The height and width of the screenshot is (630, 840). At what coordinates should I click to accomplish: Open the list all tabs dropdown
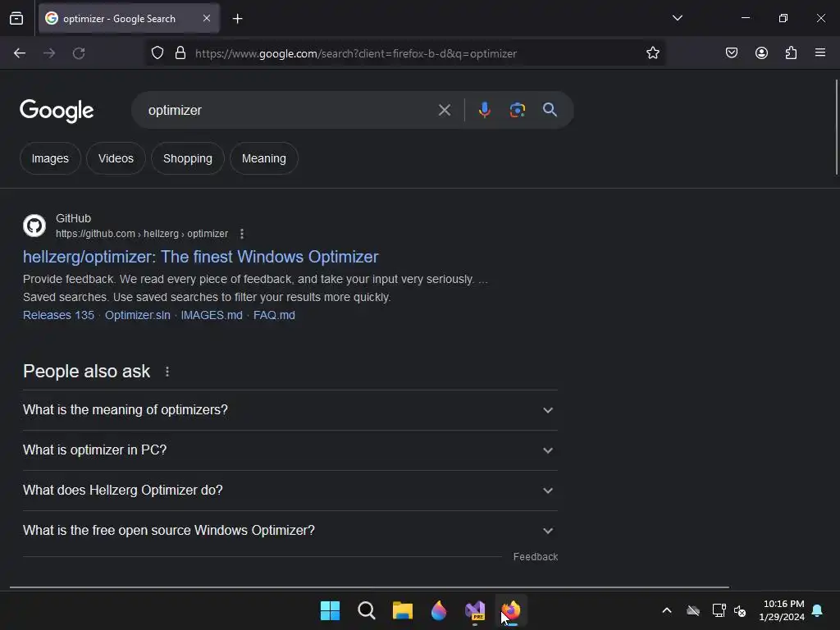[677, 18]
